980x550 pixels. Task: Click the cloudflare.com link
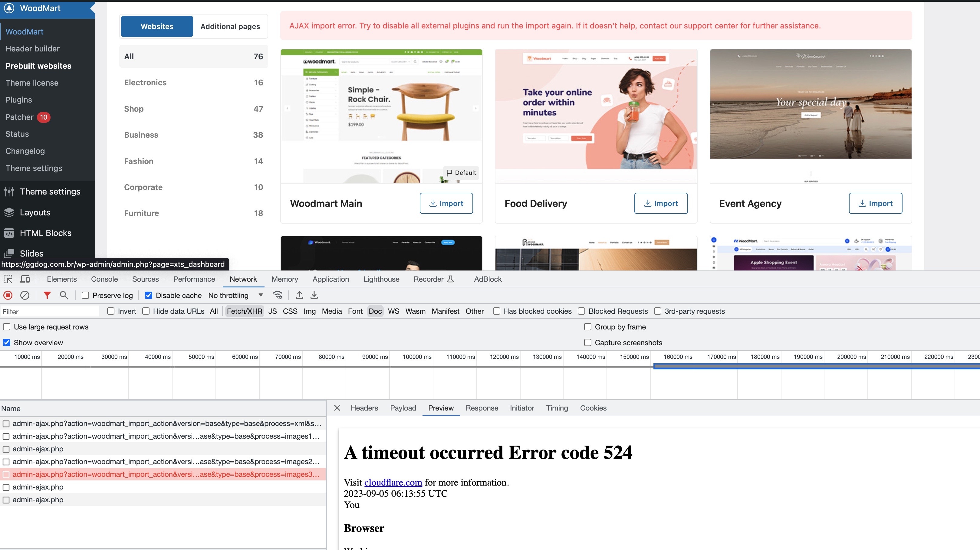pyautogui.click(x=393, y=482)
